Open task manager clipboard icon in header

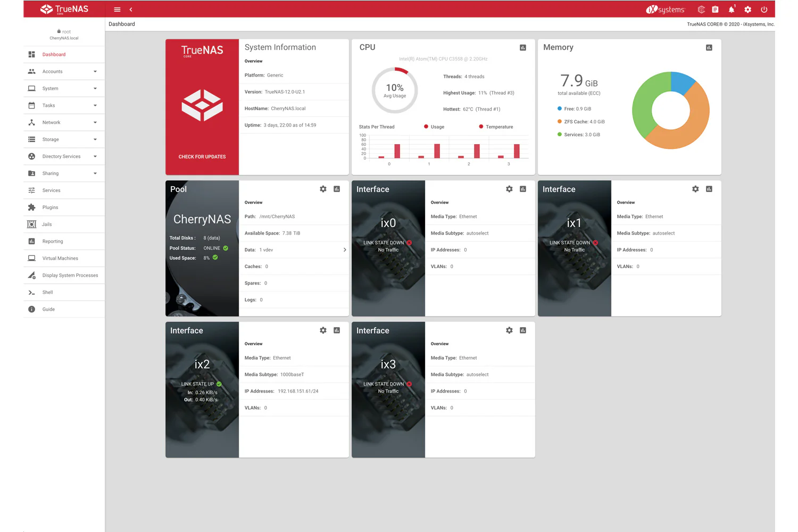(716, 10)
